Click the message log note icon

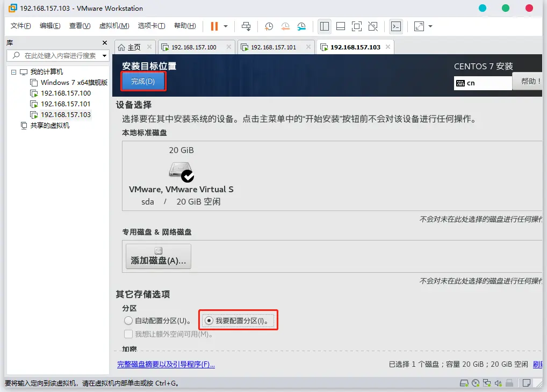527,383
